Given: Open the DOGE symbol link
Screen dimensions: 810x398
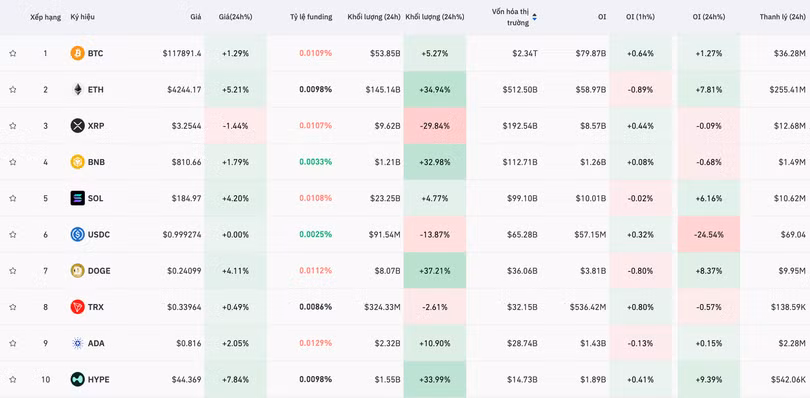Looking at the screenshot, I should (99, 270).
